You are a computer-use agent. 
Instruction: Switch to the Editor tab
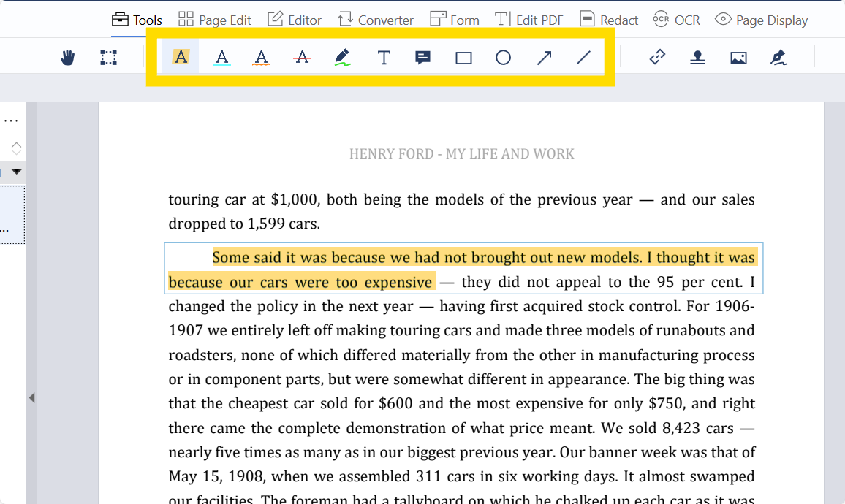[x=295, y=20]
